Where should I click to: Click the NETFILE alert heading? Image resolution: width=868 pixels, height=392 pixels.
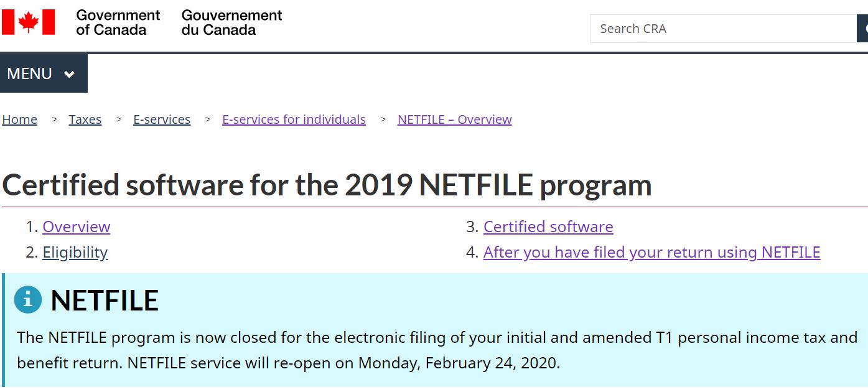click(105, 301)
